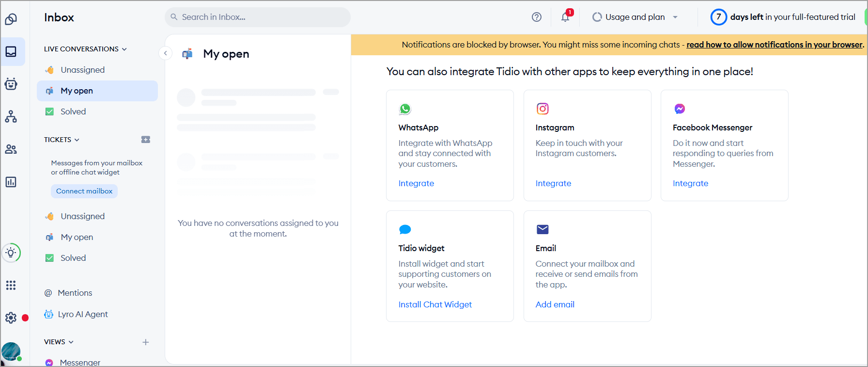Open the allow notifications in browser link
Viewport: 868px width, 367px height.
[775, 45]
